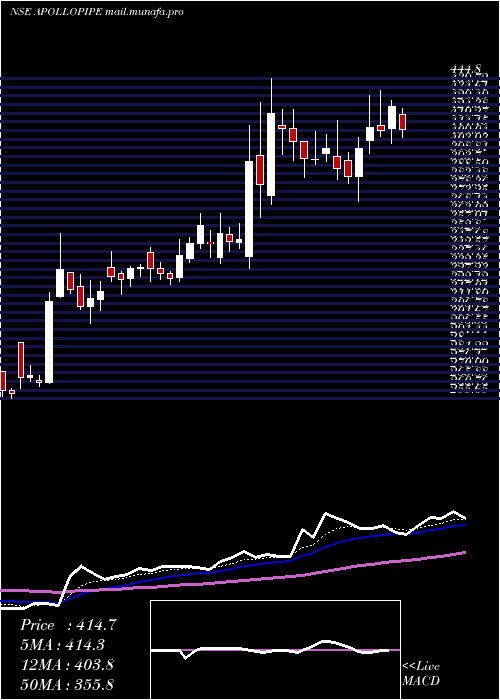The width and height of the screenshot is (500, 700).
Task: Click the '<<Live MACD' label
Action: (421, 674)
